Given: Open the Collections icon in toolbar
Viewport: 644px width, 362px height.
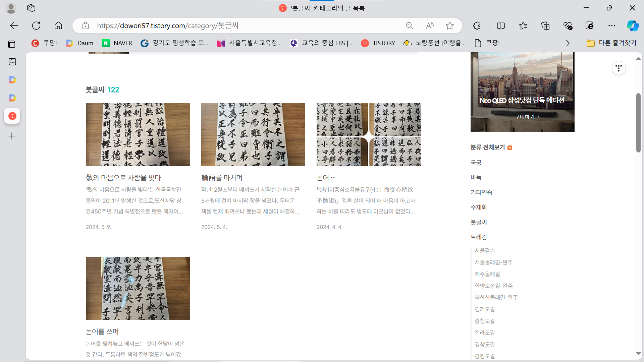Looking at the screenshot, I should click(545, 25).
